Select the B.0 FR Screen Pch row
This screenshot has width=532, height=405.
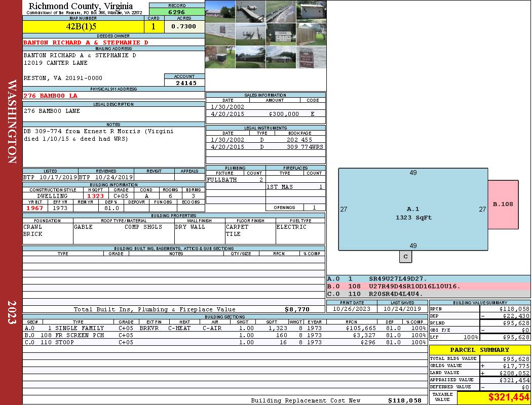225,335
